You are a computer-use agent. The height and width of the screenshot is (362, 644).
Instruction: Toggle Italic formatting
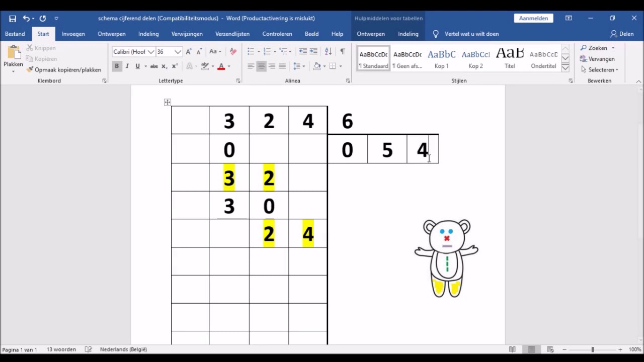pyautogui.click(x=127, y=66)
